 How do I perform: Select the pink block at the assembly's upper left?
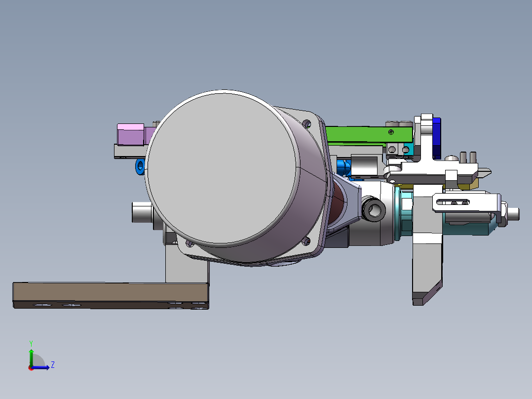[131, 134]
